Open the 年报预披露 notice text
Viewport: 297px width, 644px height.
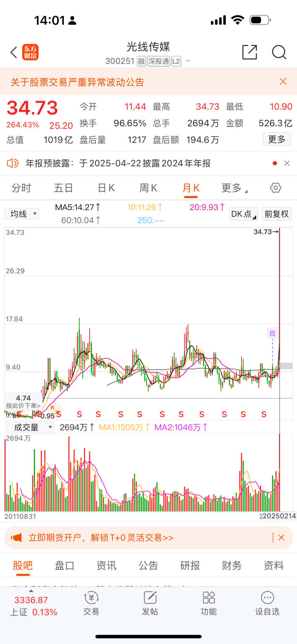[x=118, y=163]
